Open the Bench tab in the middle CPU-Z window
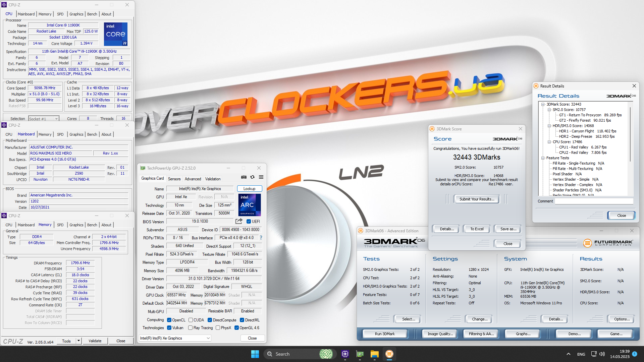644x362 pixels. (x=92, y=134)
